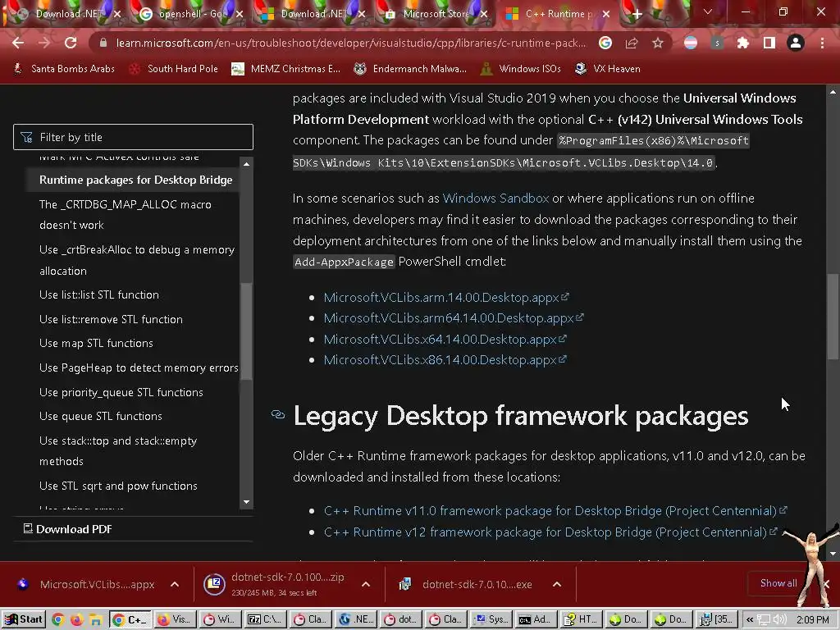840x630 pixels.
Task: Click the gray S extension icon
Action: (x=717, y=43)
